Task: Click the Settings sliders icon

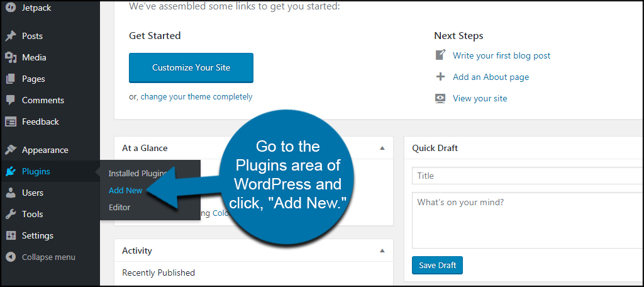Action: pos(11,235)
